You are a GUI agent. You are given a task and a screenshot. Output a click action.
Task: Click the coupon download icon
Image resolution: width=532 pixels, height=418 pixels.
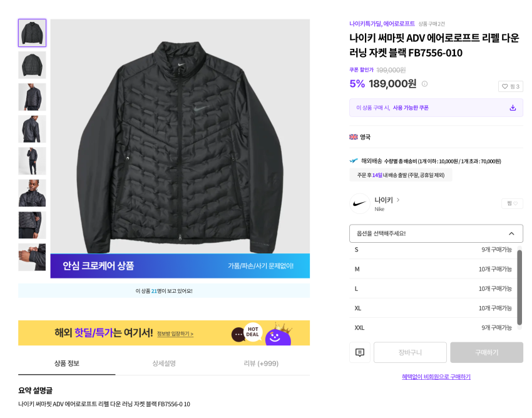pos(513,108)
